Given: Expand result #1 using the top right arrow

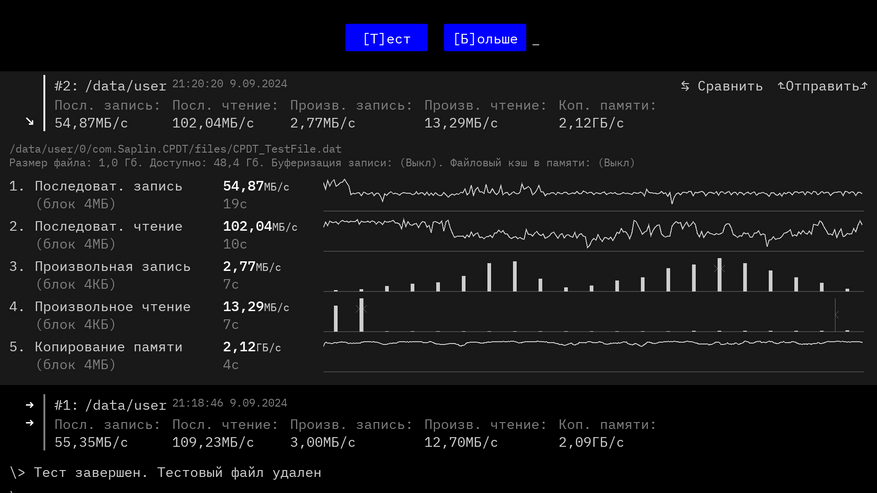Looking at the screenshot, I should (30, 405).
